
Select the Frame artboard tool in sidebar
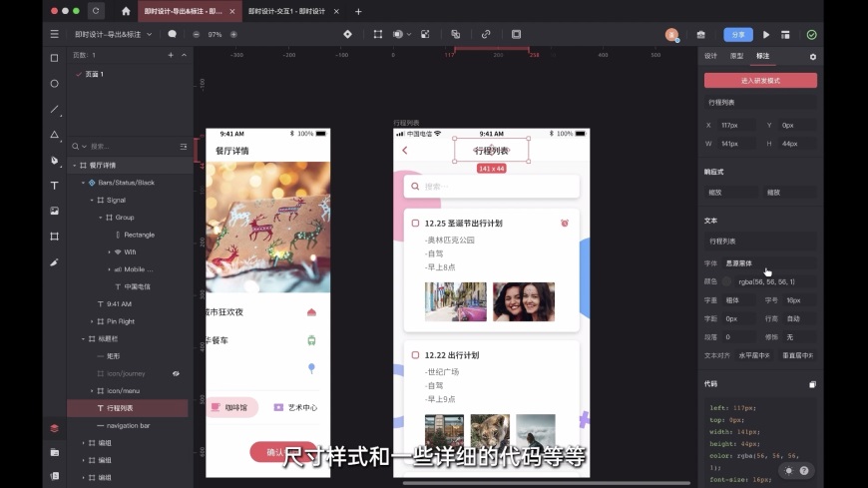54,237
